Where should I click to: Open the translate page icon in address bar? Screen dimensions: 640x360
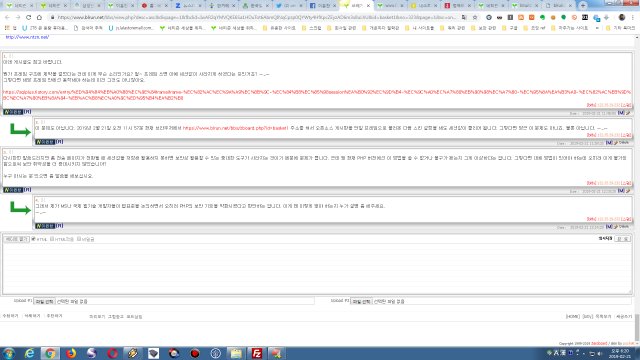pos(464,18)
